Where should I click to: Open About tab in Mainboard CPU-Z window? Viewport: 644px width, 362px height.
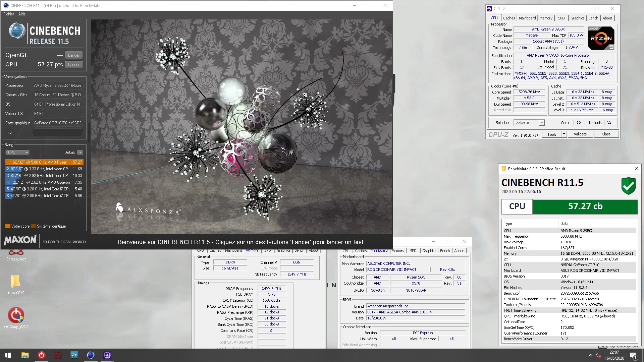(459, 251)
